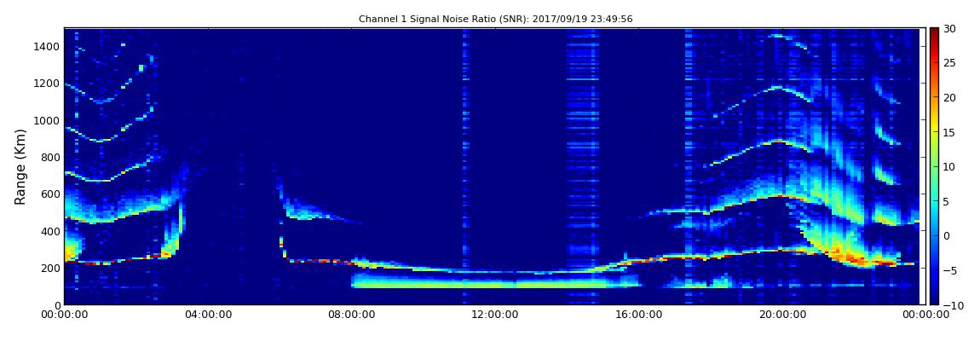
Task: Click the 1200 range tick label
Action: point(48,84)
